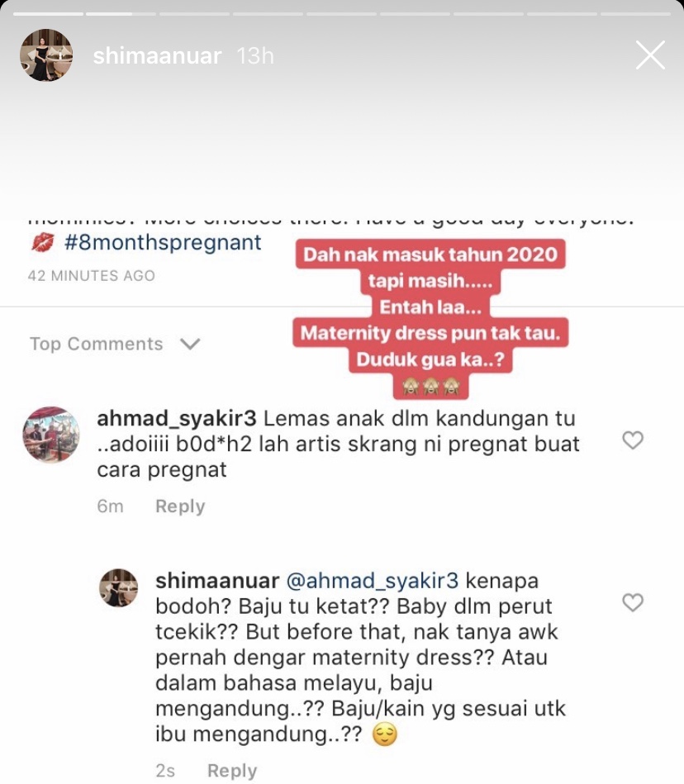Open shimaanuar's story profile picture
684x784 pixels.
(x=46, y=55)
